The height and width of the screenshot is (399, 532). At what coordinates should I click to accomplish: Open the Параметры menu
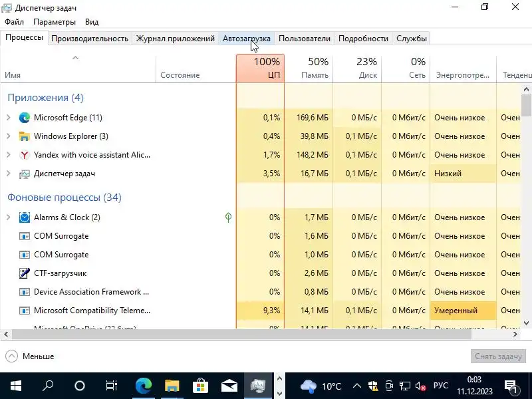[55, 22]
